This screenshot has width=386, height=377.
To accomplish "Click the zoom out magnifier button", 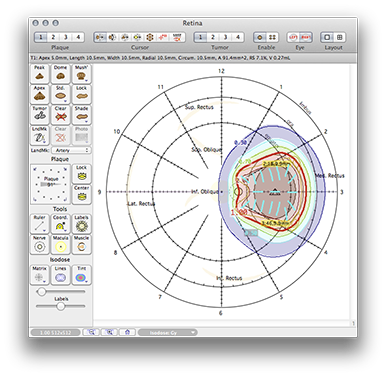I will pos(91,332).
